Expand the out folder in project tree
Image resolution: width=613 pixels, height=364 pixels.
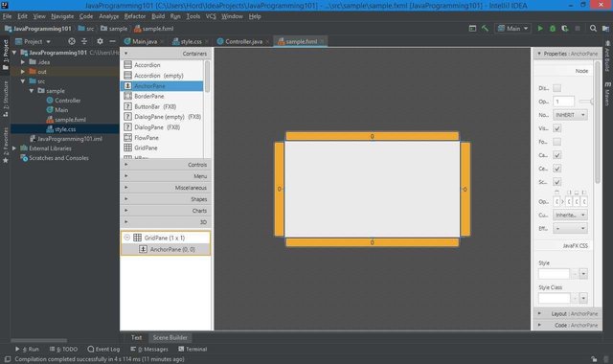click(x=23, y=72)
